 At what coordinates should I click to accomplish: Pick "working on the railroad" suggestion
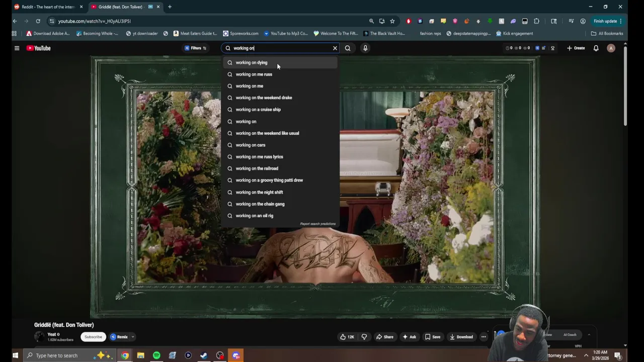click(280, 168)
